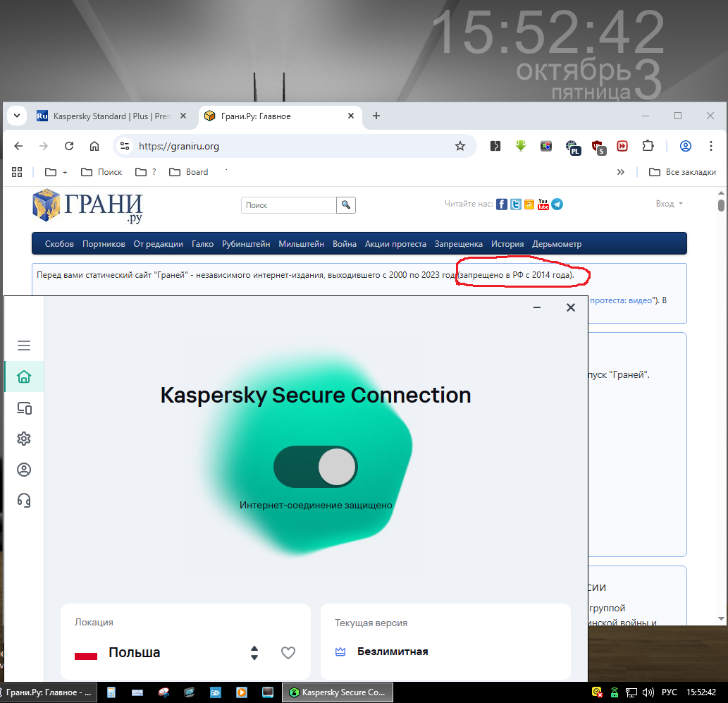Open the Война menu item

tap(345, 244)
